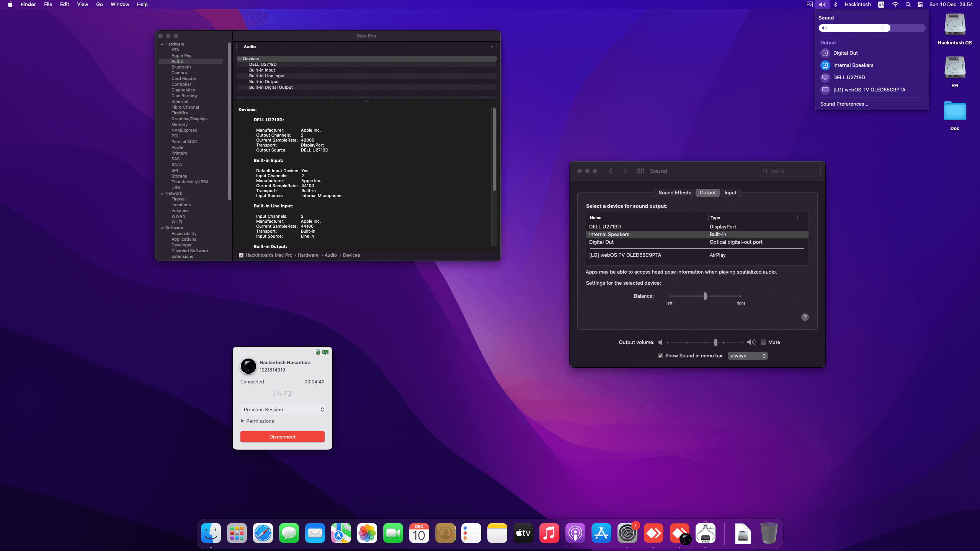This screenshot has width=980, height=551.
Task: Expand the Permissions disclosure triangle
Action: [x=243, y=421]
